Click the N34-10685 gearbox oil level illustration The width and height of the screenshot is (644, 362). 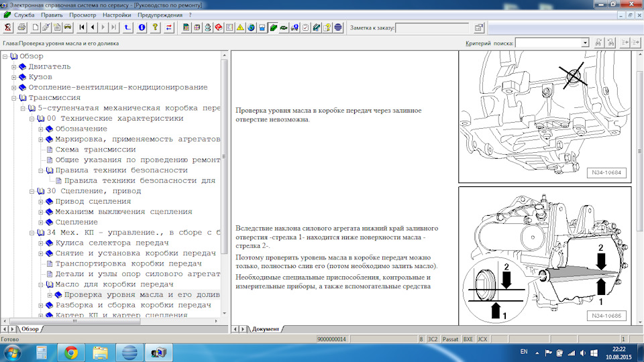(545, 256)
